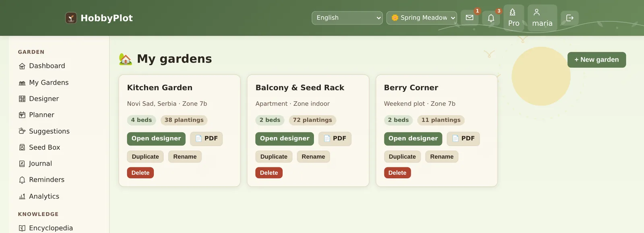Duplicate the Kitchen Garden
This screenshot has width=644, height=233.
pos(145,156)
